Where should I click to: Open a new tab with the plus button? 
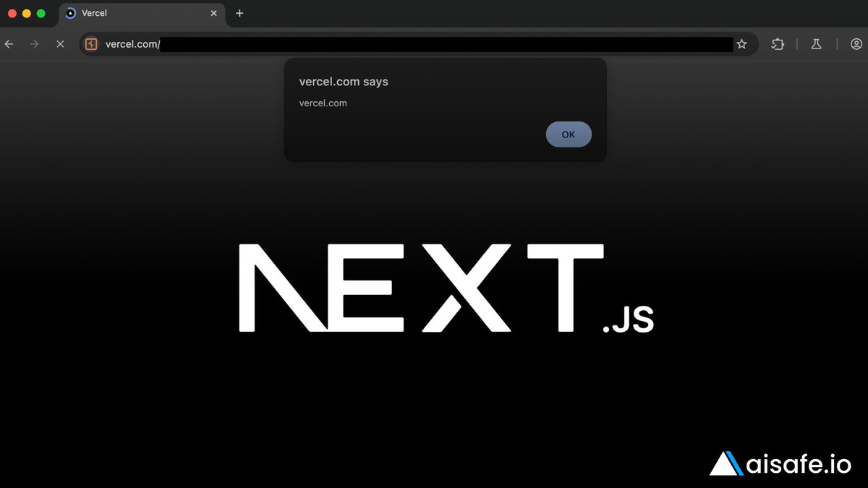click(x=239, y=13)
